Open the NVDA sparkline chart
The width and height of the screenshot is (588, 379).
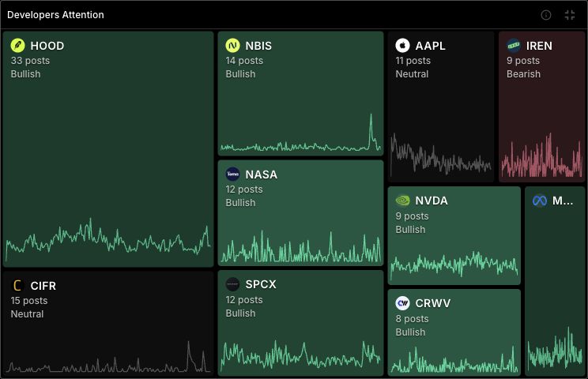pos(454,265)
